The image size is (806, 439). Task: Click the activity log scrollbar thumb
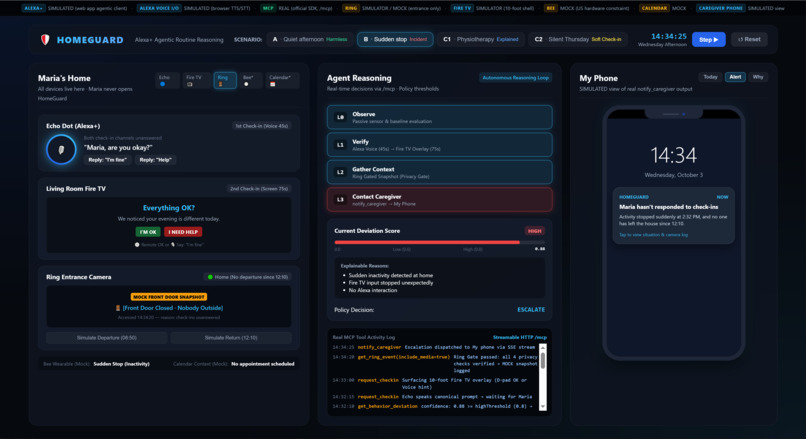(x=542, y=360)
